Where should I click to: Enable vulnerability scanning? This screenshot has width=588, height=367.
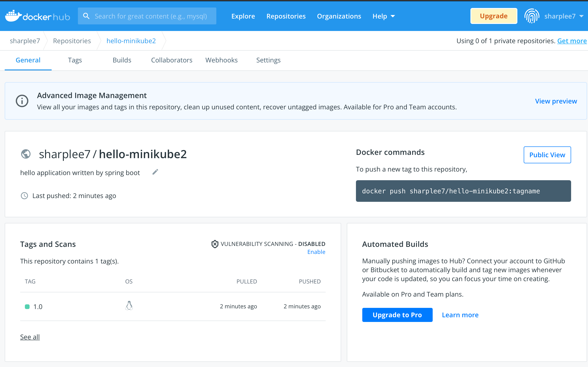[316, 252]
